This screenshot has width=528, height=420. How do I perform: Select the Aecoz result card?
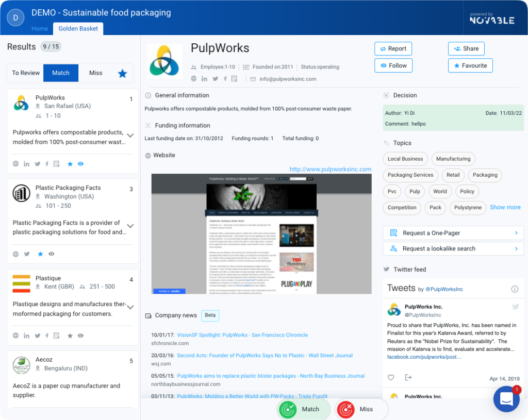pos(73,380)
